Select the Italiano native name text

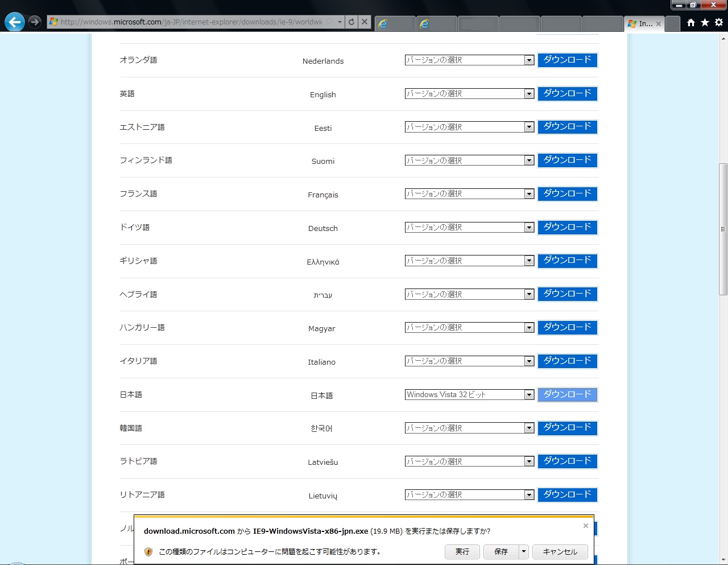(322, 362)
